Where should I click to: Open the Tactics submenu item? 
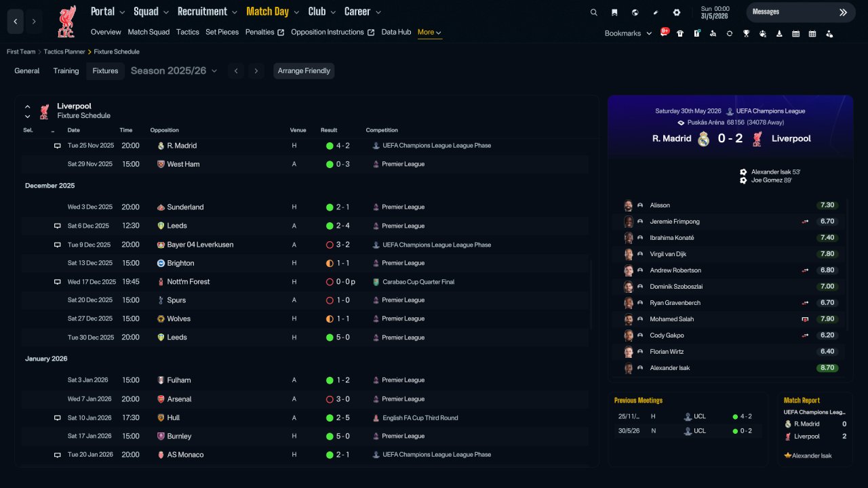[188, 33]
